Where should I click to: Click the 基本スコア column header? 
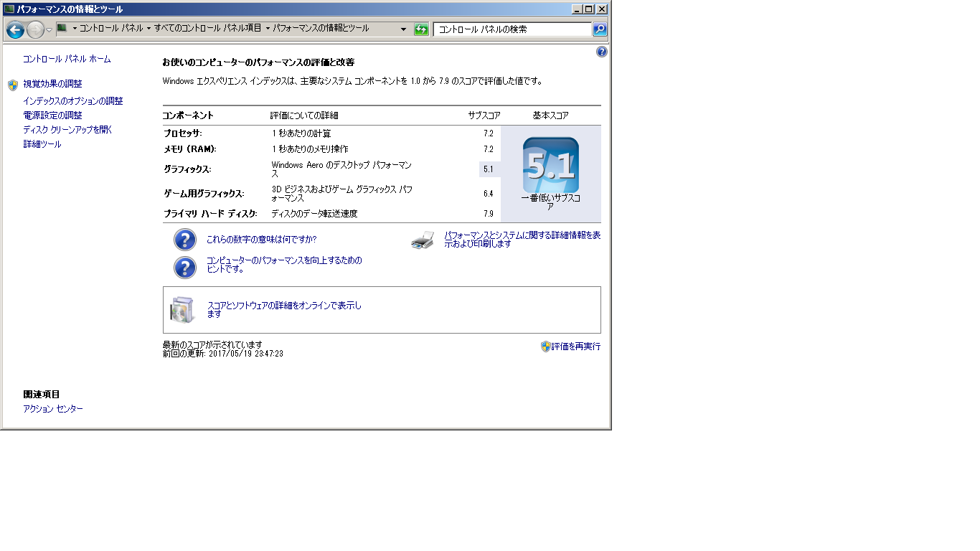pos(550,116)
